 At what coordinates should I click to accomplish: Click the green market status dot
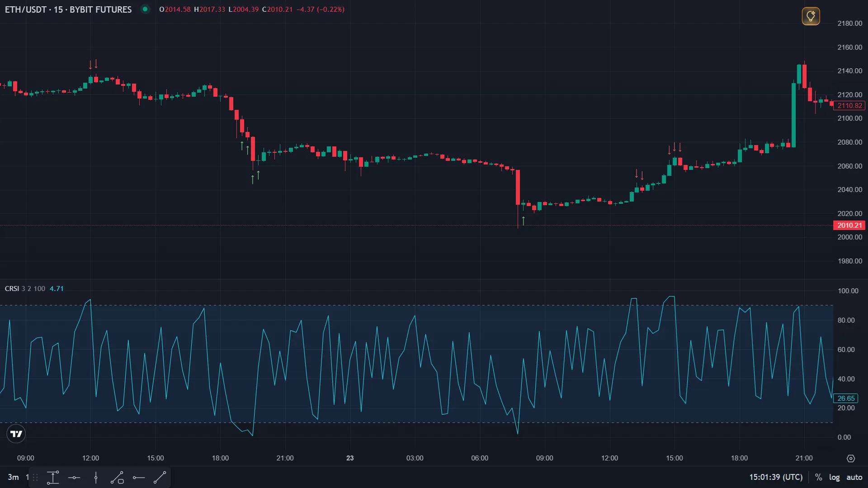tap(145, 9)
